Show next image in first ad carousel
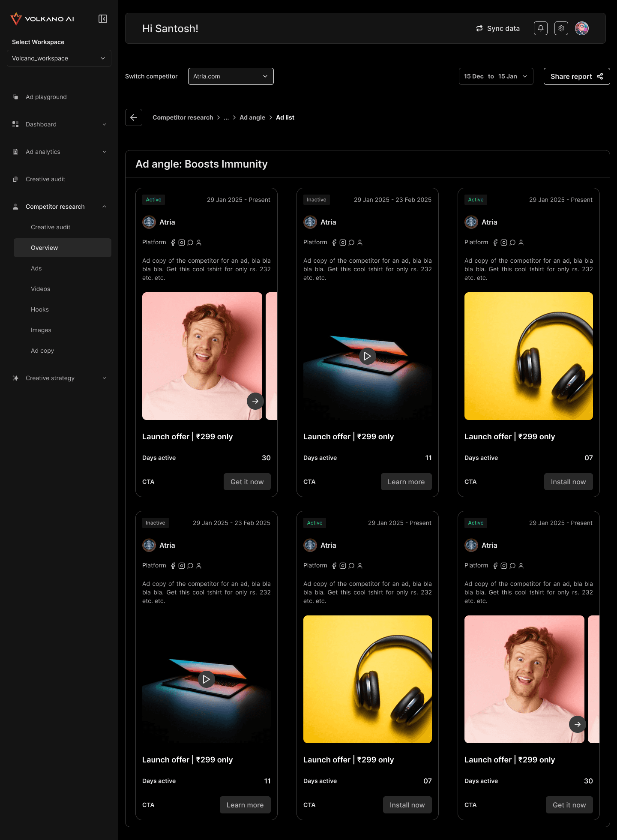This screenshot has height=840, width=617. point(255,401)
